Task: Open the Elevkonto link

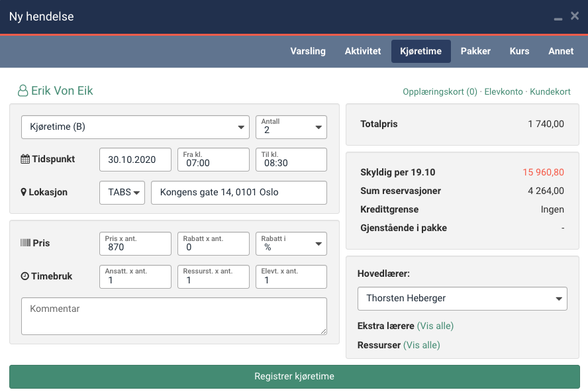Action: [x=503, y=92]
